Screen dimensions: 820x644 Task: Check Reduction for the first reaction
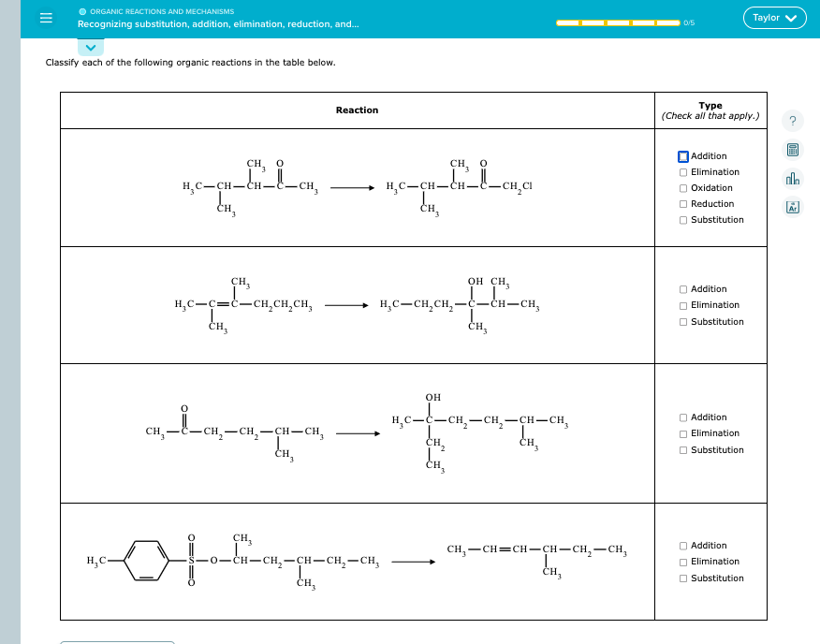coord(683,203)
